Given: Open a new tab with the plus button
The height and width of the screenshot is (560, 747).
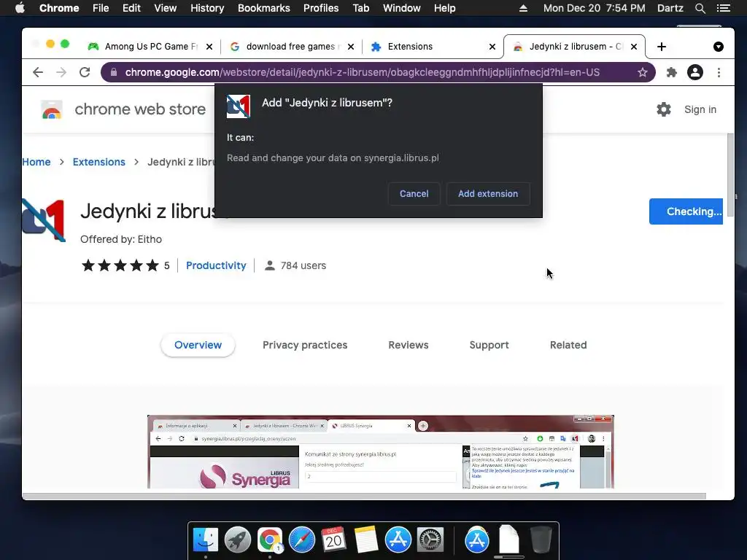Looking at the screenshot, I should (661, 47).
